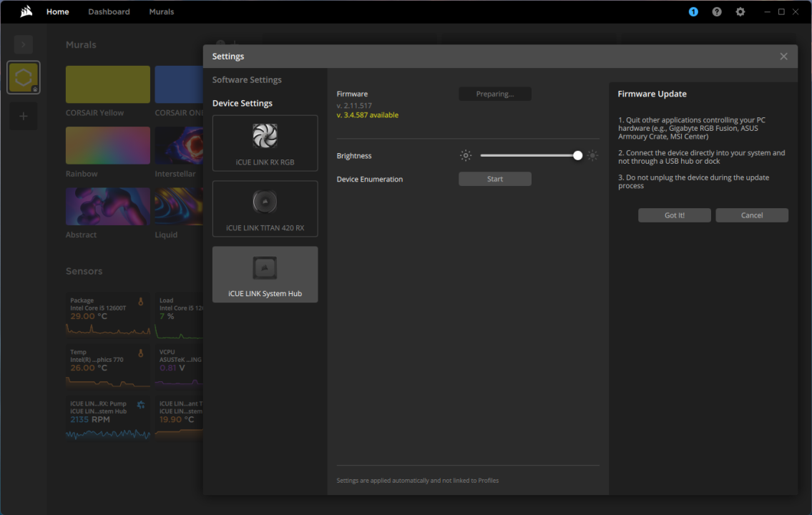812x515 pixels.
Task: Click the Corsair logo in the title bar
Action: (x=26, y=11)
